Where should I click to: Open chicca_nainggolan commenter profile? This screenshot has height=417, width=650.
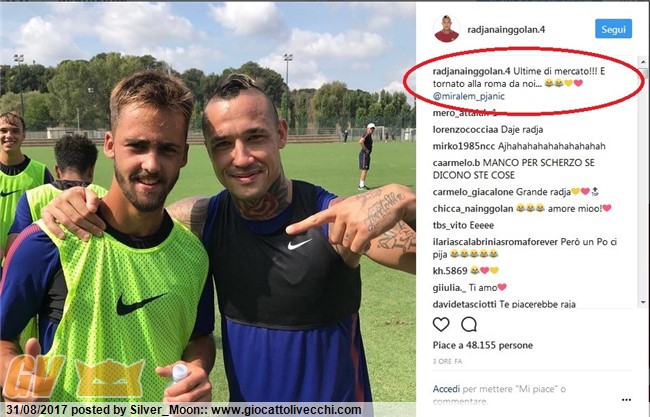pyautogui.click(x=473, y=209)
